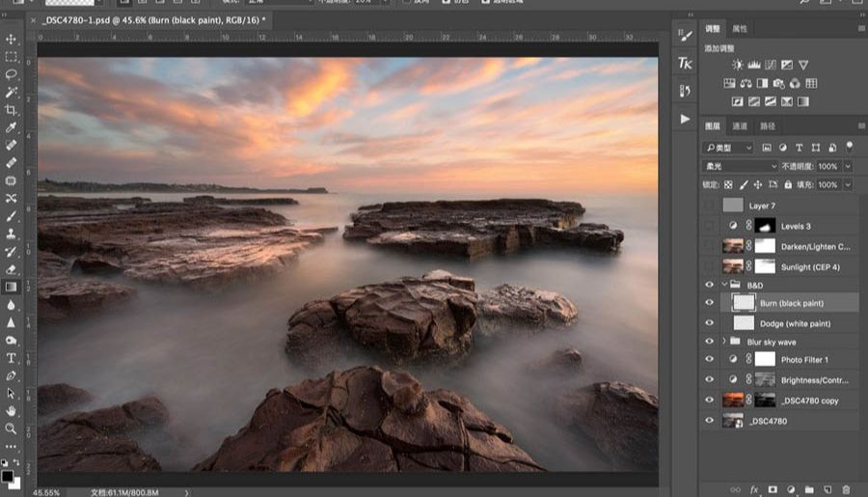Hide the Dodge (white paint) layer

tap(709, 323)
